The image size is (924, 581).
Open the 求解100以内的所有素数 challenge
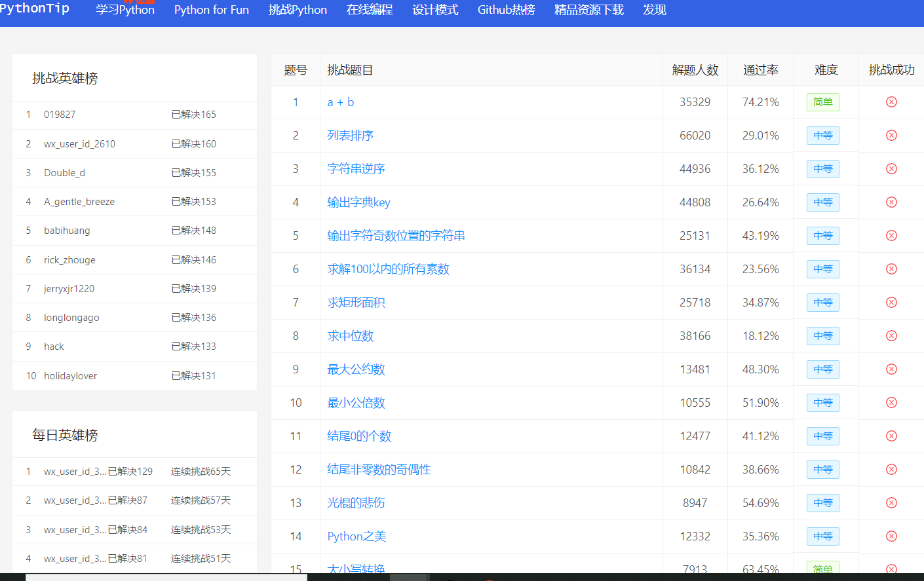pyautogui.click(x=388, y=269)
